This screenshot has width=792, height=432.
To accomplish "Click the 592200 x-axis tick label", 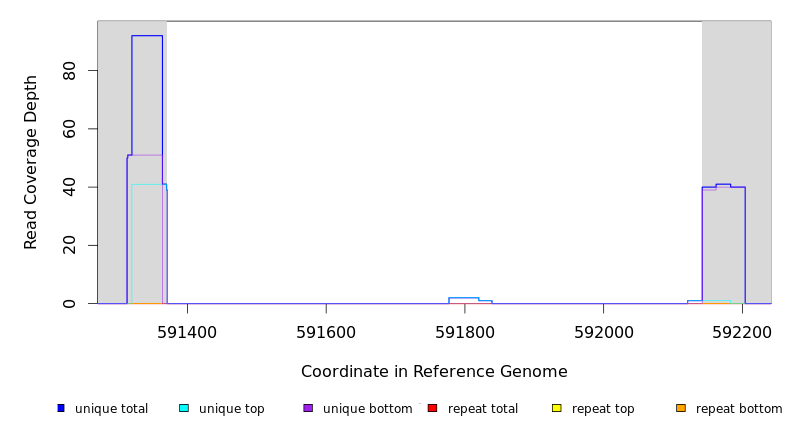I will tap(742, 332).
